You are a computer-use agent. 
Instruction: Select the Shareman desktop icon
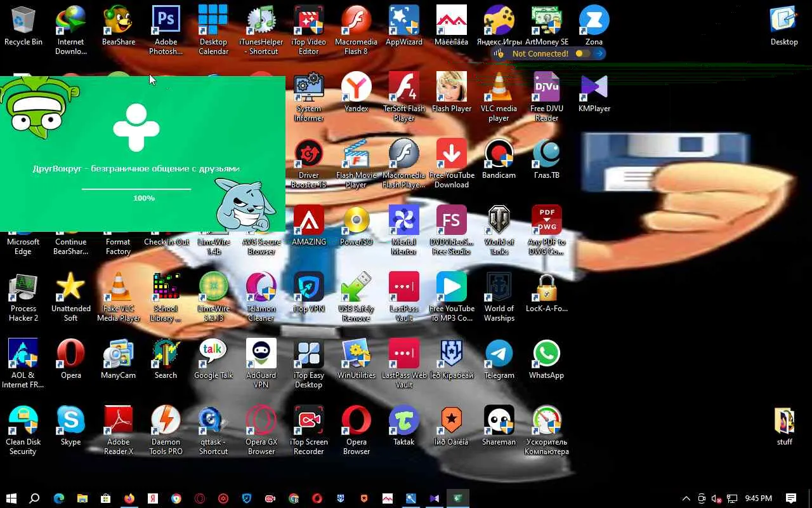[499, 426]
